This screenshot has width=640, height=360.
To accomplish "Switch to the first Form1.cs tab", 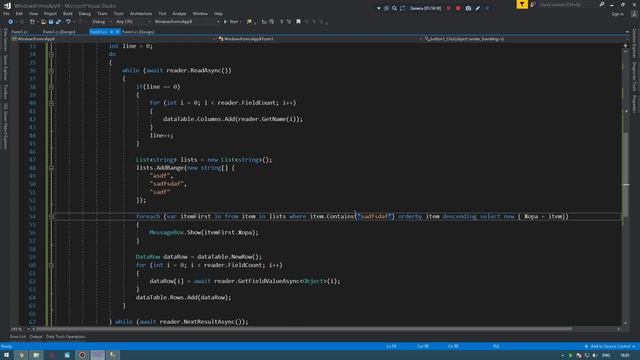I will [20, 31].
